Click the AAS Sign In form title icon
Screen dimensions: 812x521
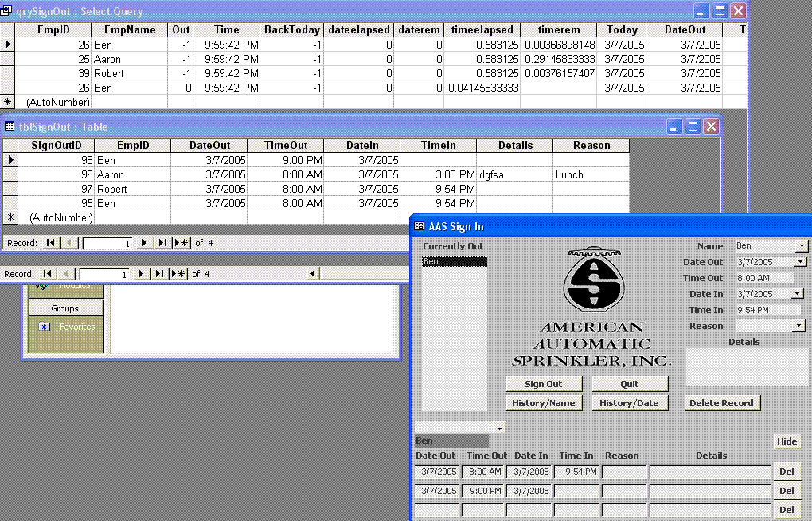tap(420, 226)
